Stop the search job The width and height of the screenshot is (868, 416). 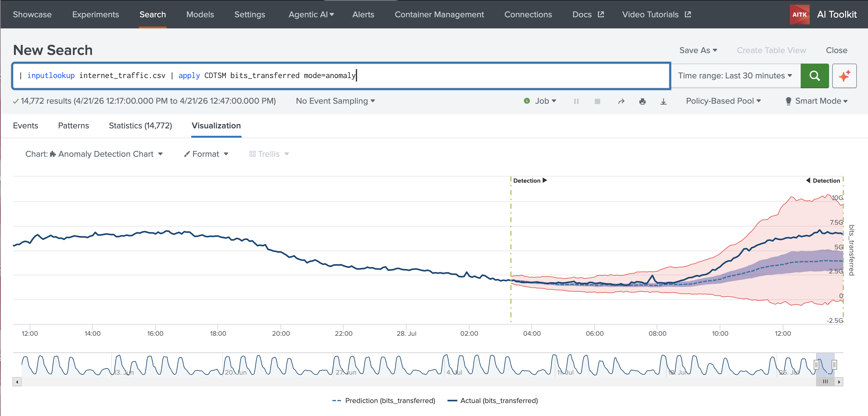coord(597,101)
